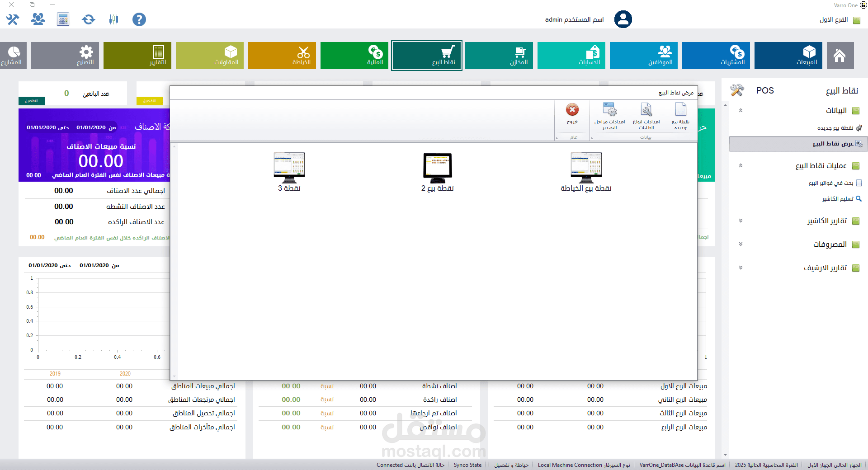The image size is (868, 470).
Task: Click Synco State in status bar
Action: click(x=468, y=465)
